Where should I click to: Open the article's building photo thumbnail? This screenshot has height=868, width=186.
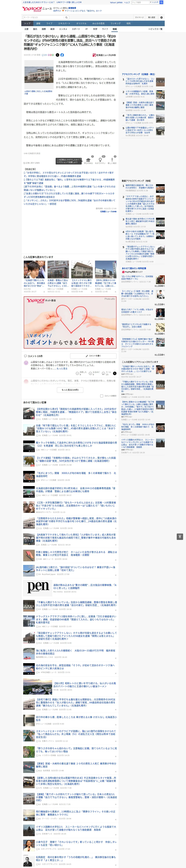click(x=39, y=75)
